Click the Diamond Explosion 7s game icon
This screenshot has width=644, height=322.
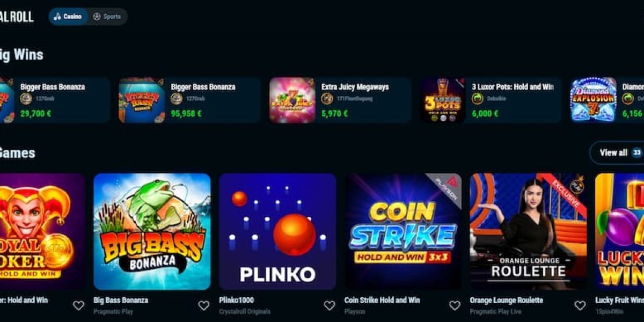point(593,100)
